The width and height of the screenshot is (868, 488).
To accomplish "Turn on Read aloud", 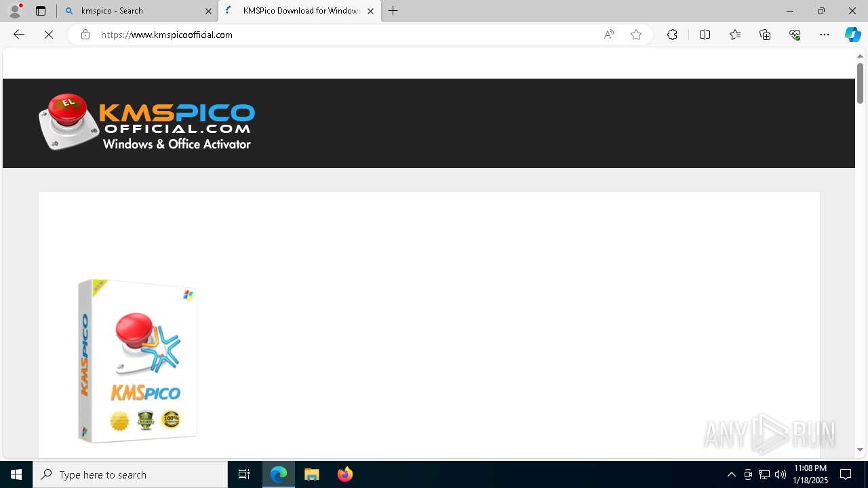I will coord(609,35).
